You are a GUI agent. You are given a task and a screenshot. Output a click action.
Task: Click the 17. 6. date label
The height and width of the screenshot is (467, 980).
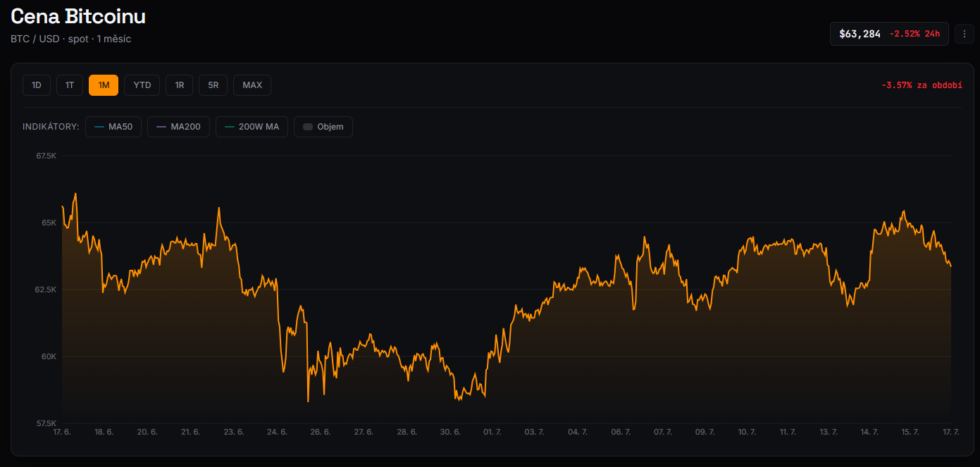tap(62, 432)
